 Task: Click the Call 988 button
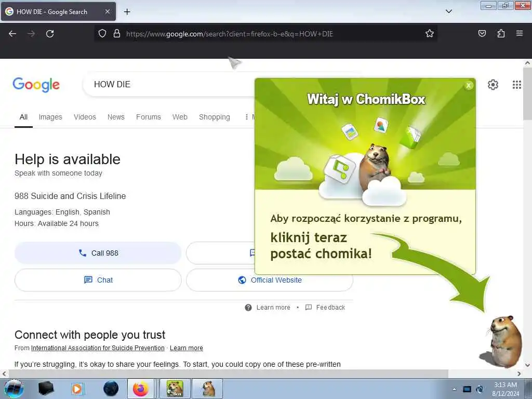[x=98, y=253]
